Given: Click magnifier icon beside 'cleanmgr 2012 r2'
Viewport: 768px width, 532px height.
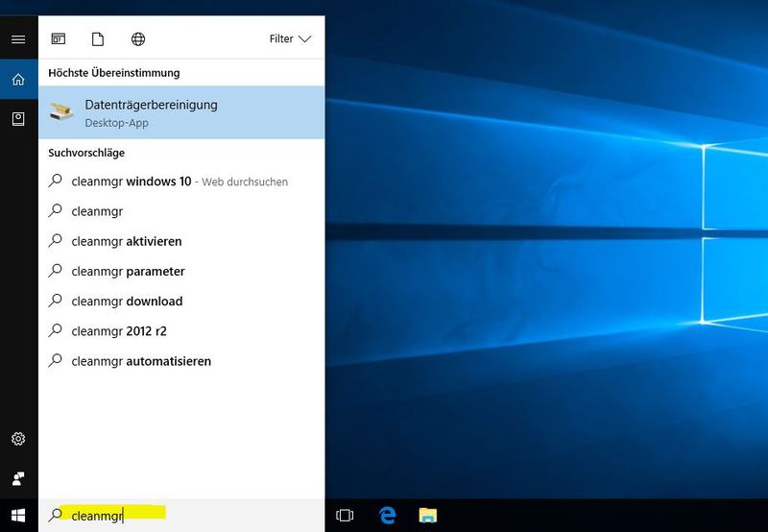Looking at the screenshot, I should click(x=56, y=329).
